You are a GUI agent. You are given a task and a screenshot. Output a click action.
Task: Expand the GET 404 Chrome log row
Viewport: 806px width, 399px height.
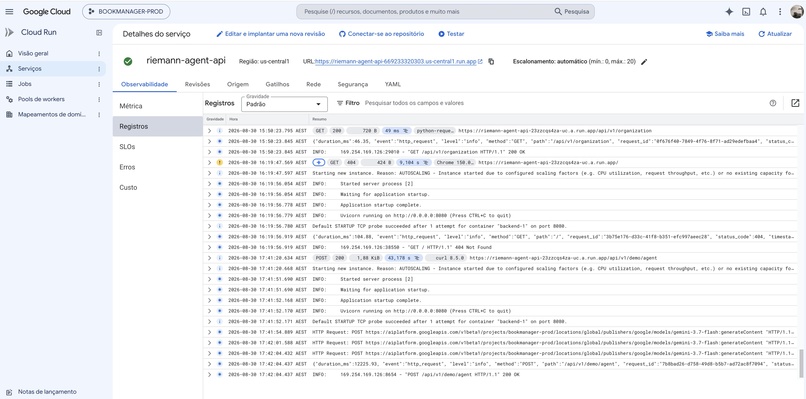pos(209,162)
